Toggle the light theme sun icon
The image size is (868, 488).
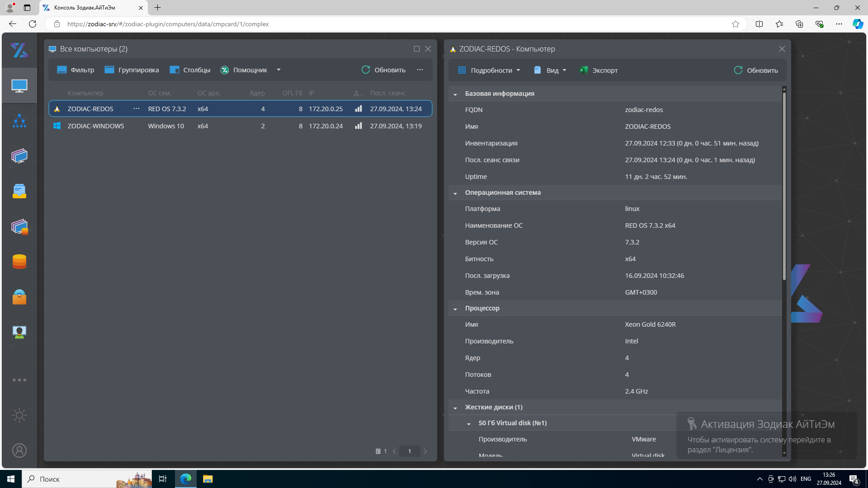pos(19,415)
